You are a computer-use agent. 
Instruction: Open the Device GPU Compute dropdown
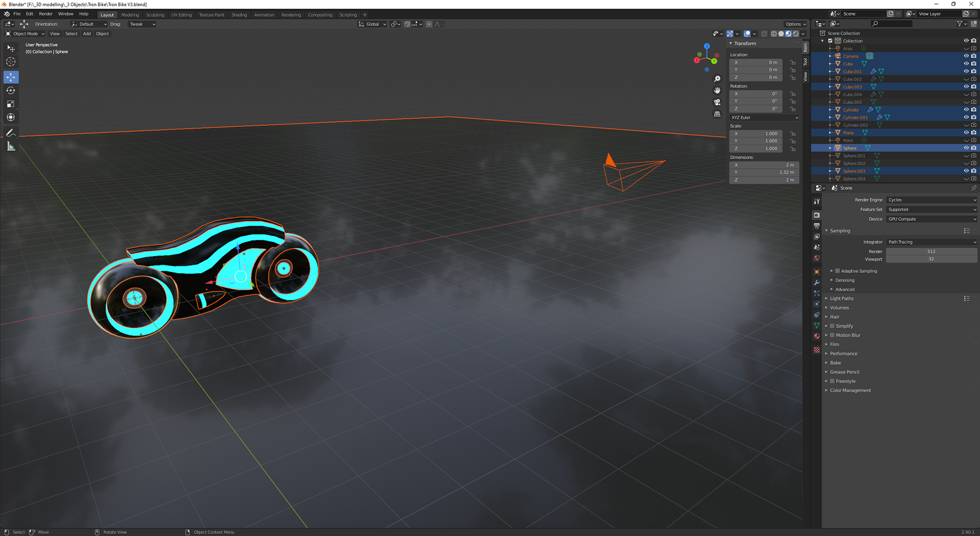pos(932,219)
